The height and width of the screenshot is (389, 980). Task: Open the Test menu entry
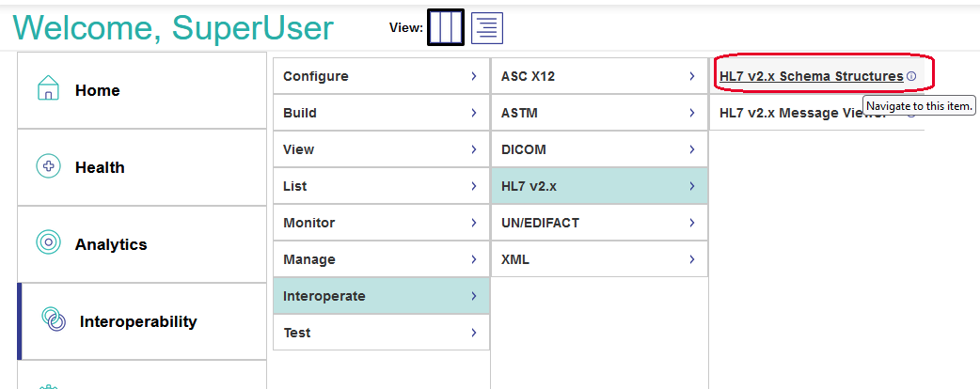pos(297,333)
